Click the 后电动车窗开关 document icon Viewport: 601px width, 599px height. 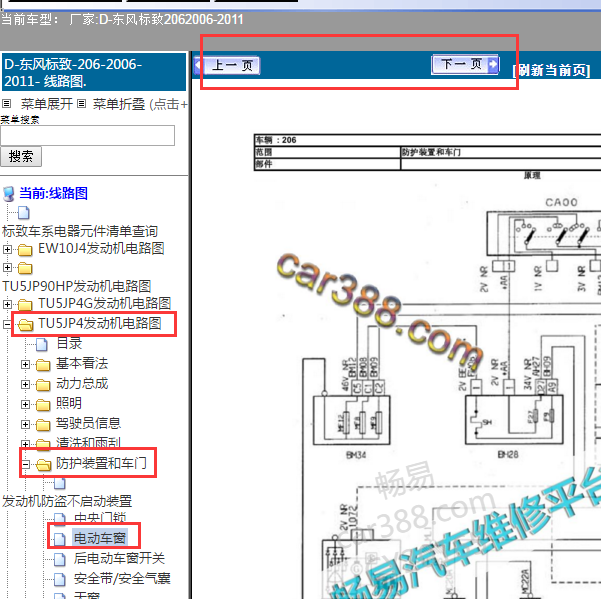pyautogui.click(x=60, y=559)
